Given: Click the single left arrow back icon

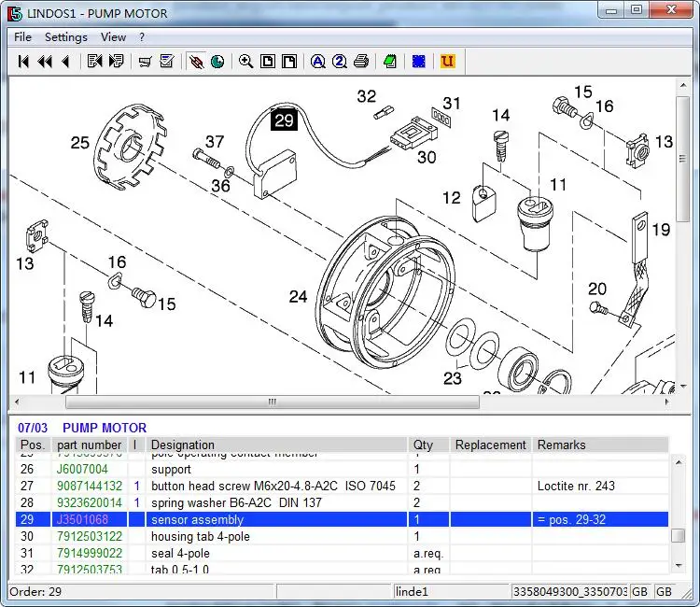Looking at the screenshot, I should (x=66, y=62).
